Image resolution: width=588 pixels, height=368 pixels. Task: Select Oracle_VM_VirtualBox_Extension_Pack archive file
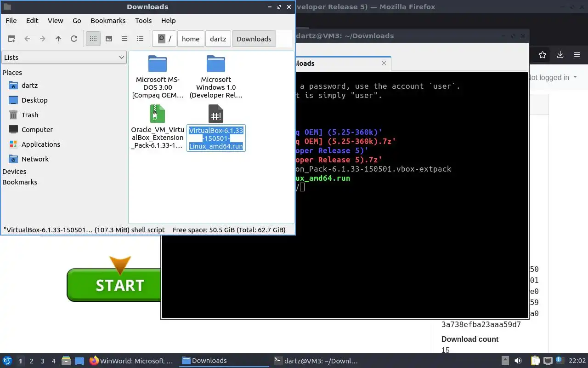click(x=158, y=126)
